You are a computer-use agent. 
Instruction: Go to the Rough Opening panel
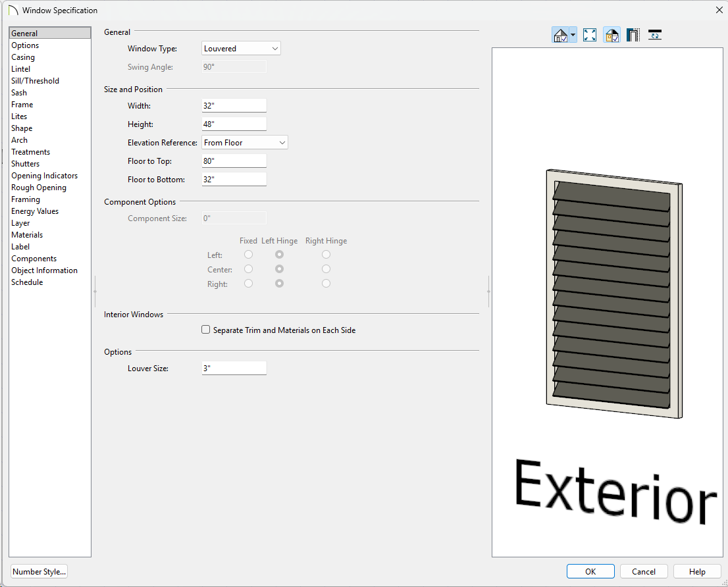click(x=39, y=188)
